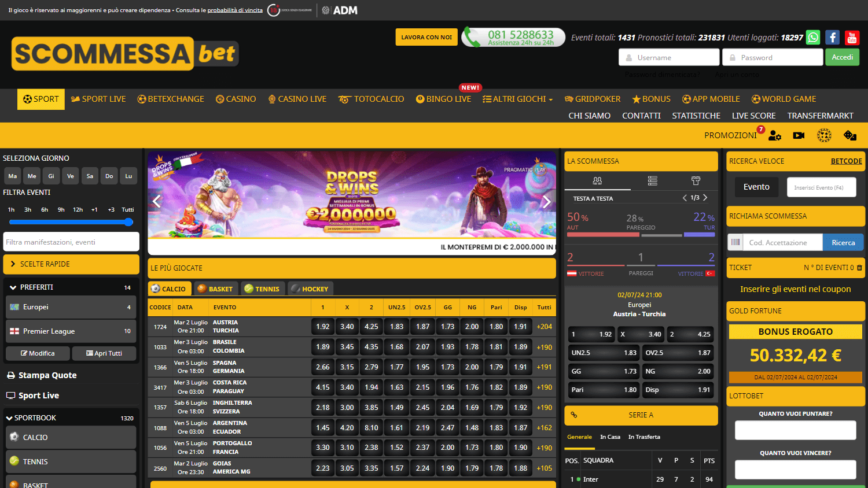The image size is (868, 488).
Task: Click the barcode icon beside Cod. Accettazione
Action: [735, 242]
